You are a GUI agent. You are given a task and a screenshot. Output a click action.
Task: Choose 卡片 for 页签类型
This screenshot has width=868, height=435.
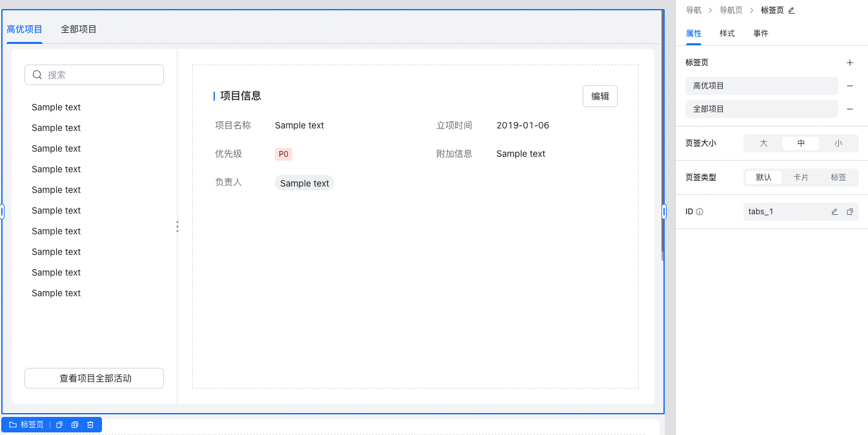pos(801,177)
